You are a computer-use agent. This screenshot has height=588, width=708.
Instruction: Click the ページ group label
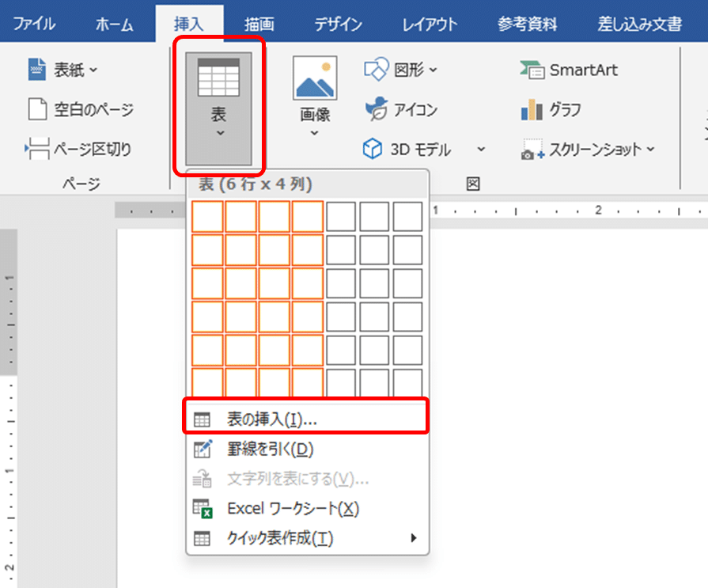pyautogui.click(x=81, y=184)
